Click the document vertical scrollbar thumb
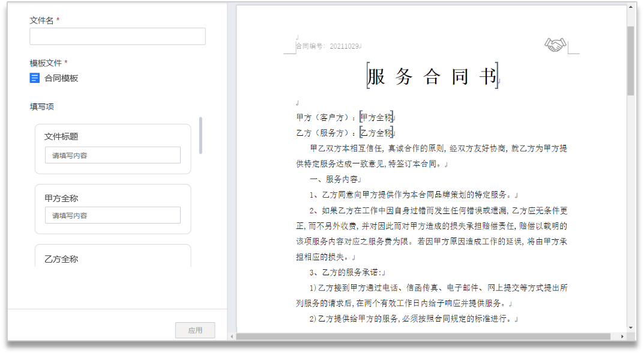This screenshot has height=354, width=644. tap(631, 61)
